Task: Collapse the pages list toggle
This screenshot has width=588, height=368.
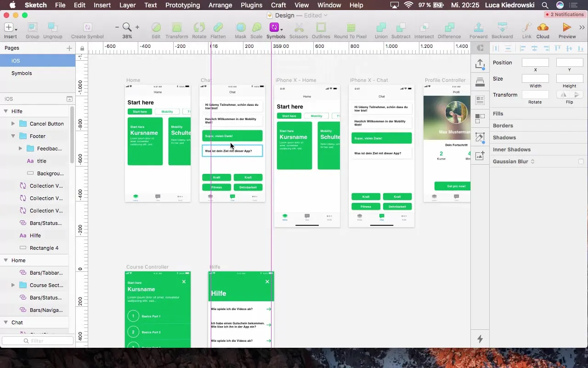Action: pyautogui.click(x=69, y=99)
